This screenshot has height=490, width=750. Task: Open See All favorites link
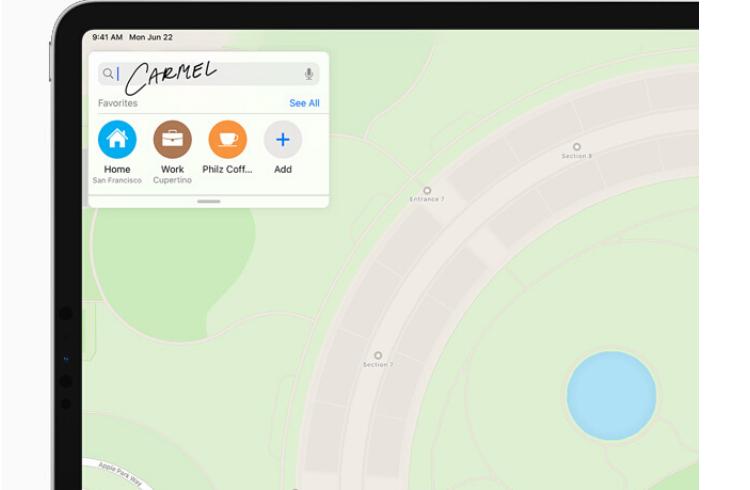[304, 103]
